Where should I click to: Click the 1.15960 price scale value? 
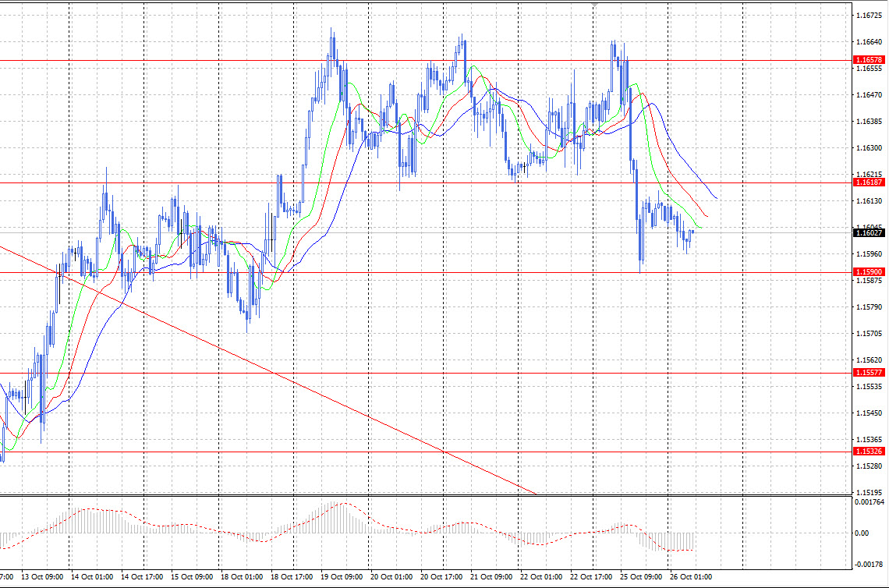coord(869,254)
